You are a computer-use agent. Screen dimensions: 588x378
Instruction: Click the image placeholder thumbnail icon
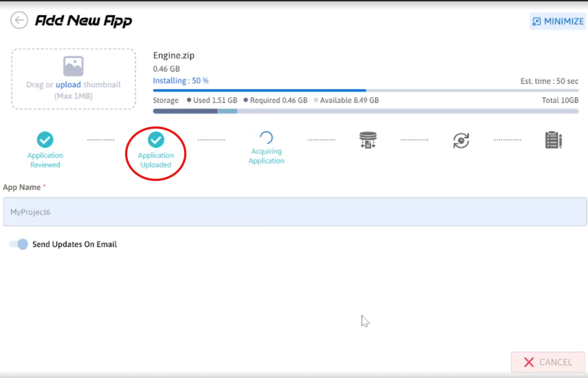point(73,66)
